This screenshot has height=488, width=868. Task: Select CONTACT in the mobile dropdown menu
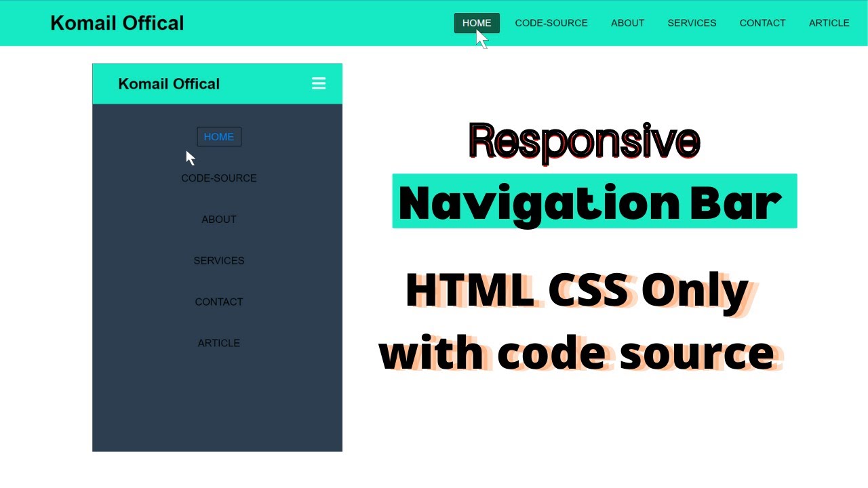219,302
